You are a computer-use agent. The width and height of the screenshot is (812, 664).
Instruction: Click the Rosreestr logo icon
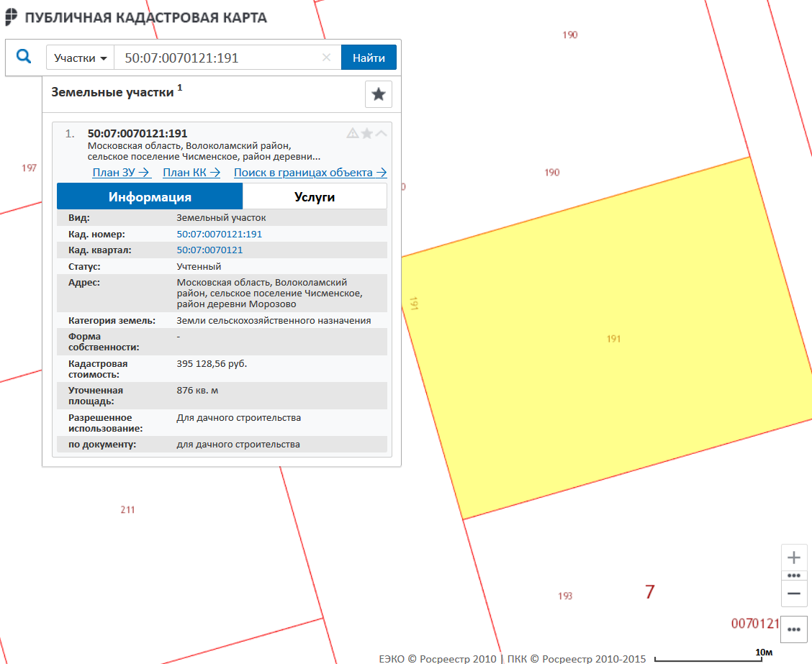coord(12,17)
